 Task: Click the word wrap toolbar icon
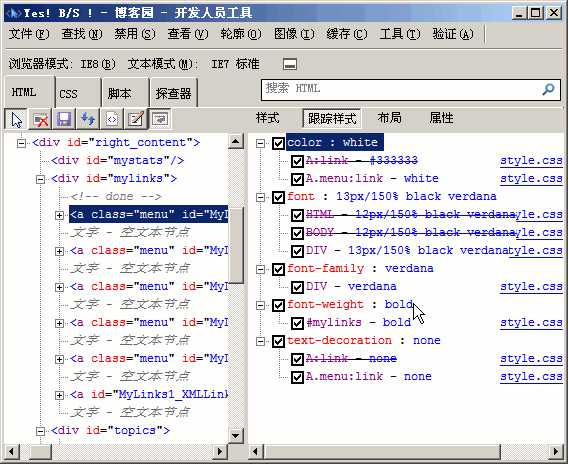tap(160, 119)
